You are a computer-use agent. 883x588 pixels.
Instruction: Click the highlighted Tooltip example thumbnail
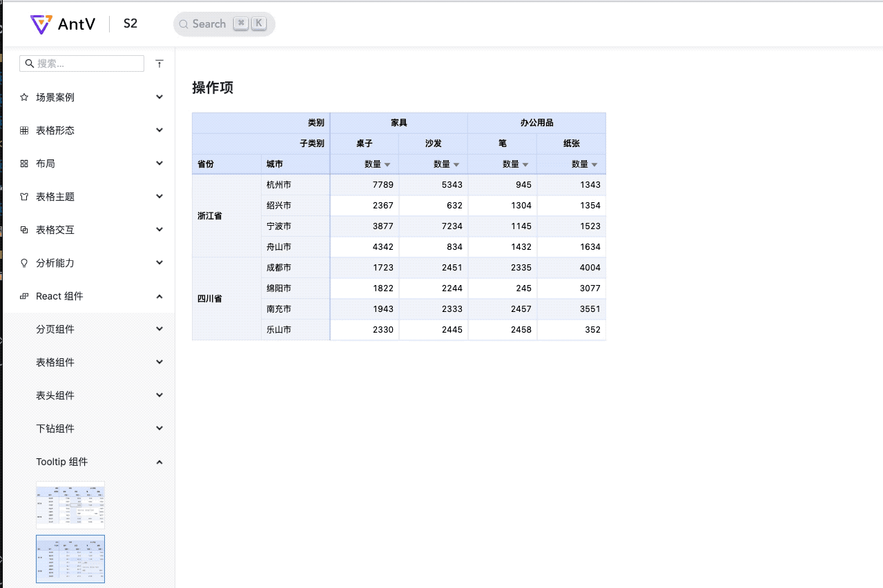(x=70, y=558)
